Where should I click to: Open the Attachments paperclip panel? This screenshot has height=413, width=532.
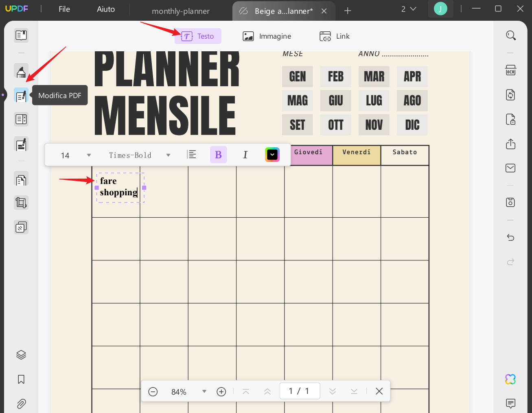point(21,404)
